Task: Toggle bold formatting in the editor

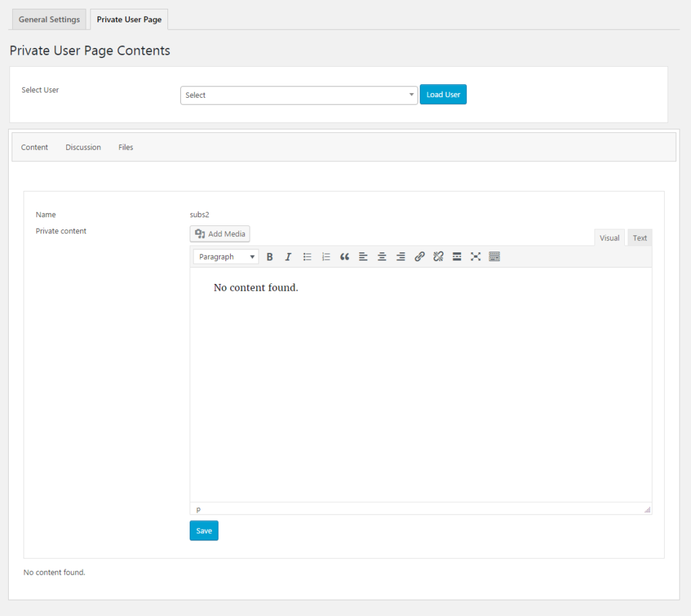Action: point(270,256)
